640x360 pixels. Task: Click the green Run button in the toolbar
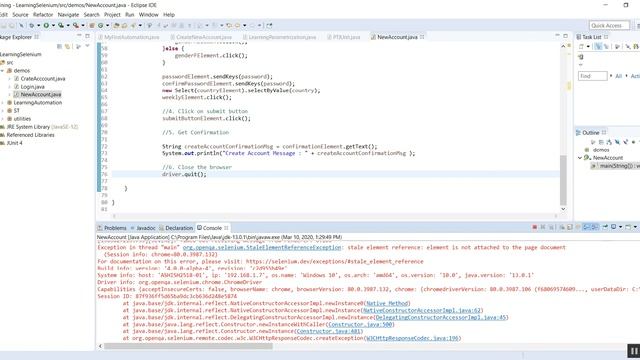(x=46, y=25)
